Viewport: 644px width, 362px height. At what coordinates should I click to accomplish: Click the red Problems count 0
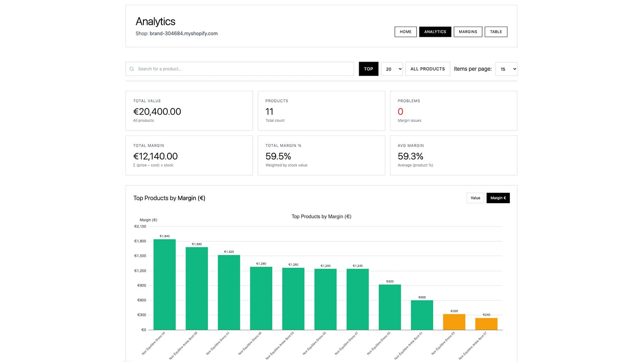(400, 111)
